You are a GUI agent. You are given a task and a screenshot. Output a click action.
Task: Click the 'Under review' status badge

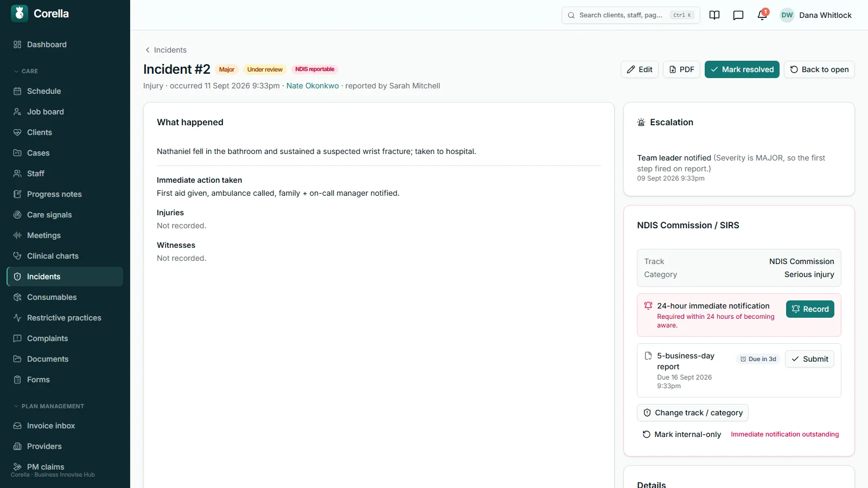click(265, 69)
